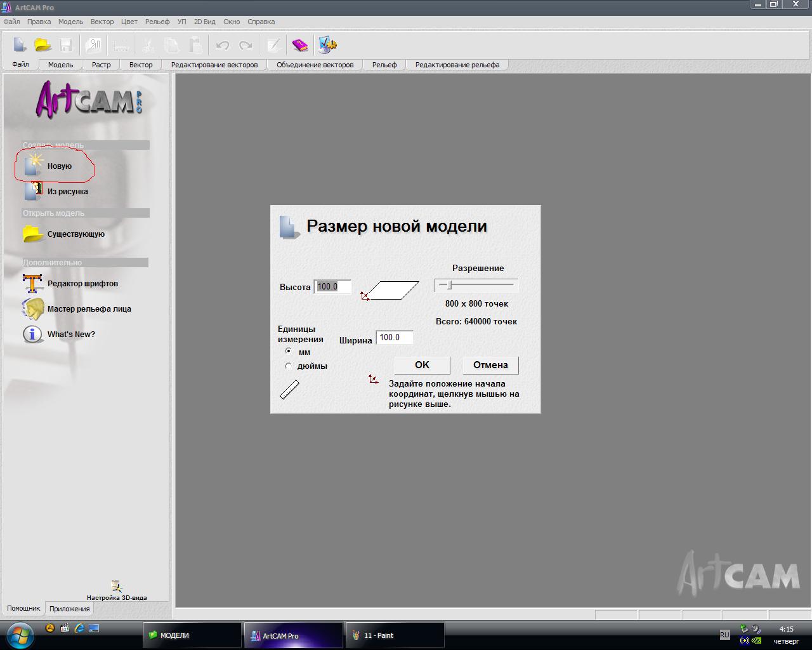Launch the Редактор шрифтов font editor
This screenshot has height=650, width=812.
[x=33, y=283]
